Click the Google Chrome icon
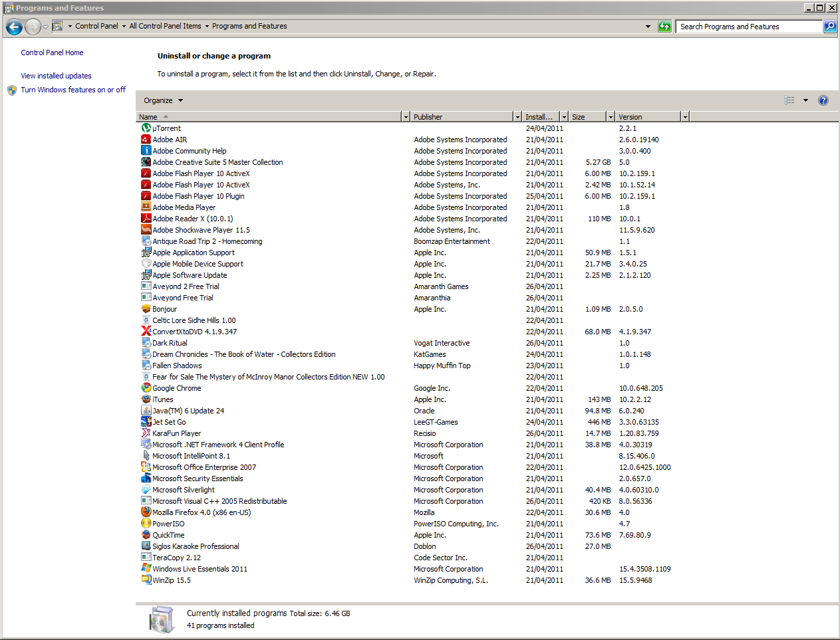This screenshot has width=840, height=640. 146,388
